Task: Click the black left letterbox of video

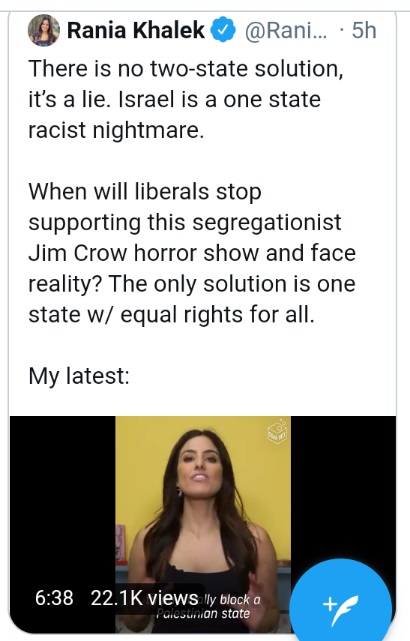Action: point(63,499)
